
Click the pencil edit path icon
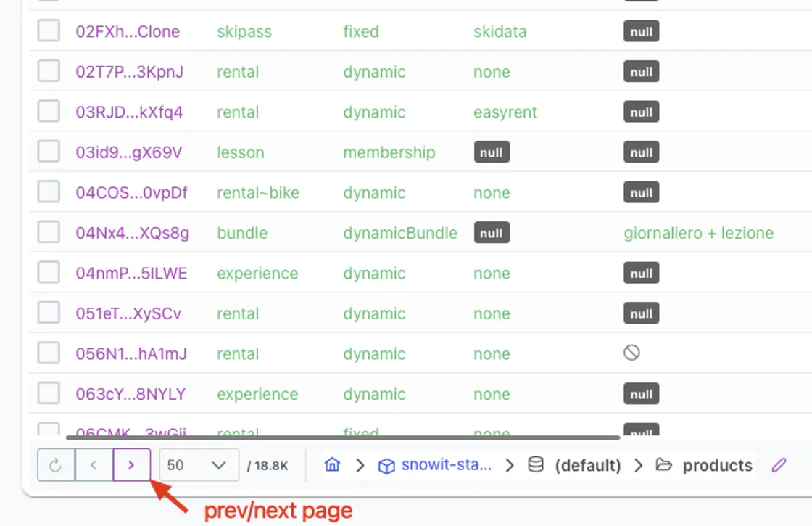click(x=779, y=465)
